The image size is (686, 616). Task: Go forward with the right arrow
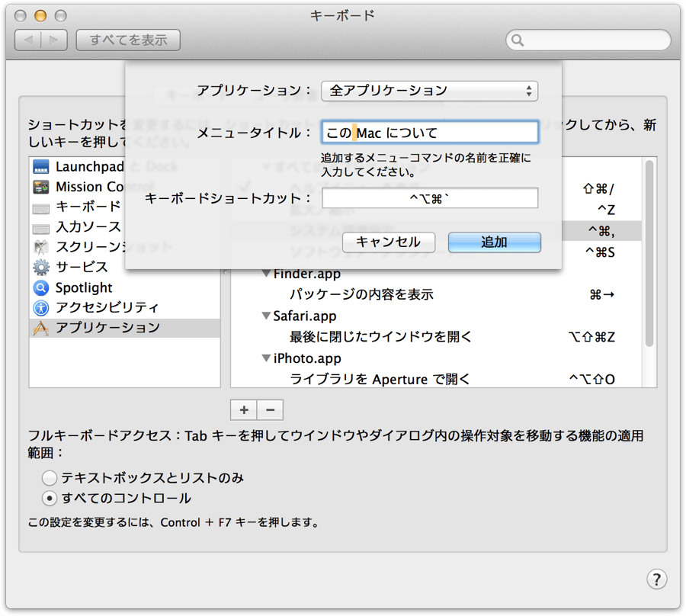point(54,40)
